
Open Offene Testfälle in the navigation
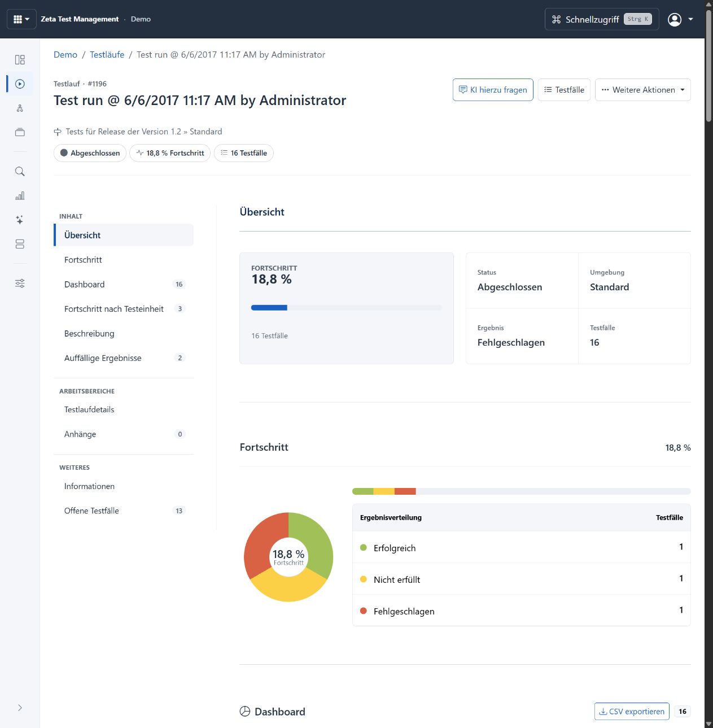pos(124,511)
